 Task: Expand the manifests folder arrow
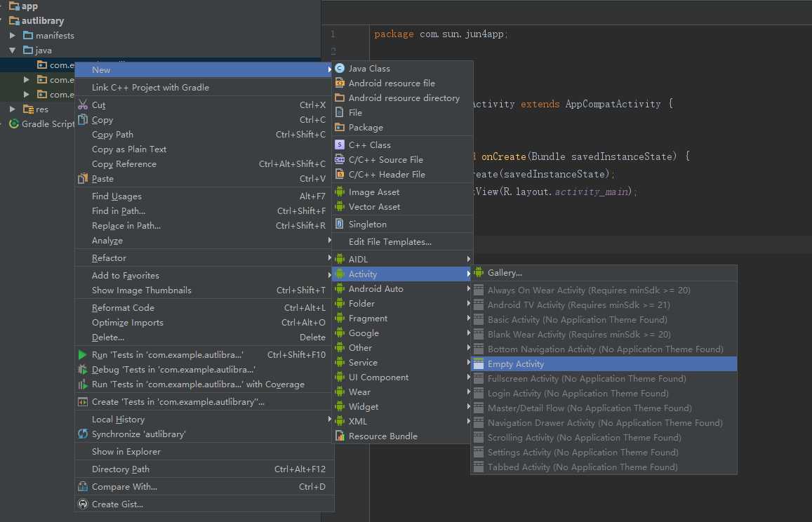click(13, 36)
